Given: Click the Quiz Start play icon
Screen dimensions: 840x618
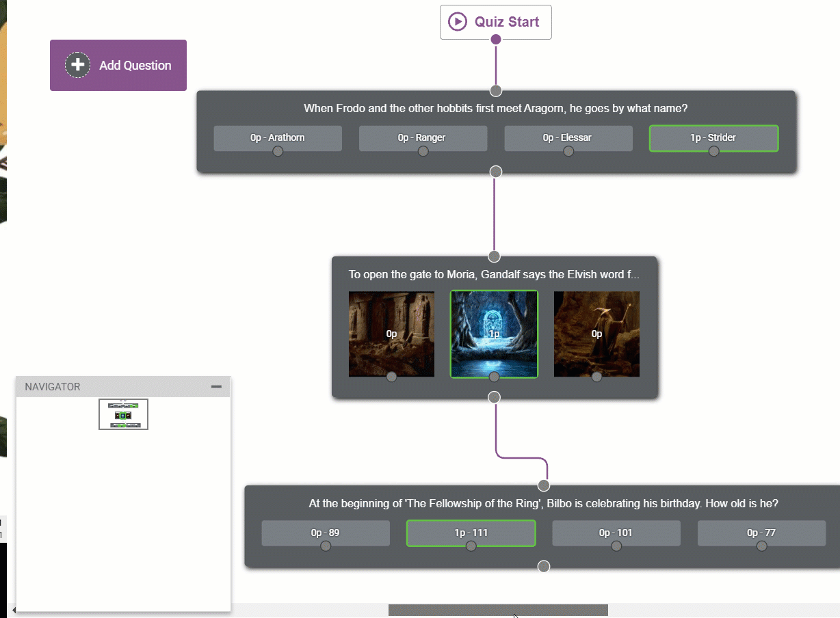Looking at the screenshot, I should tap(457, 22).
